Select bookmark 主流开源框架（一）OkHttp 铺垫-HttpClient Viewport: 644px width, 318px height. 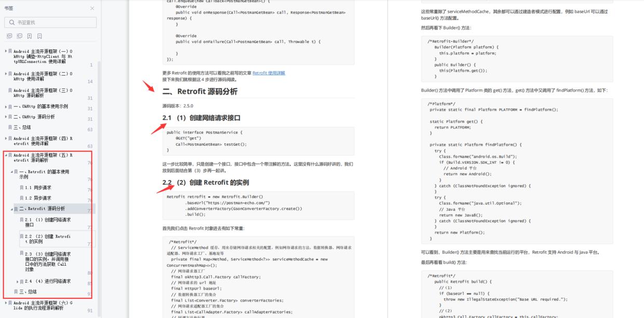[43, 56]
